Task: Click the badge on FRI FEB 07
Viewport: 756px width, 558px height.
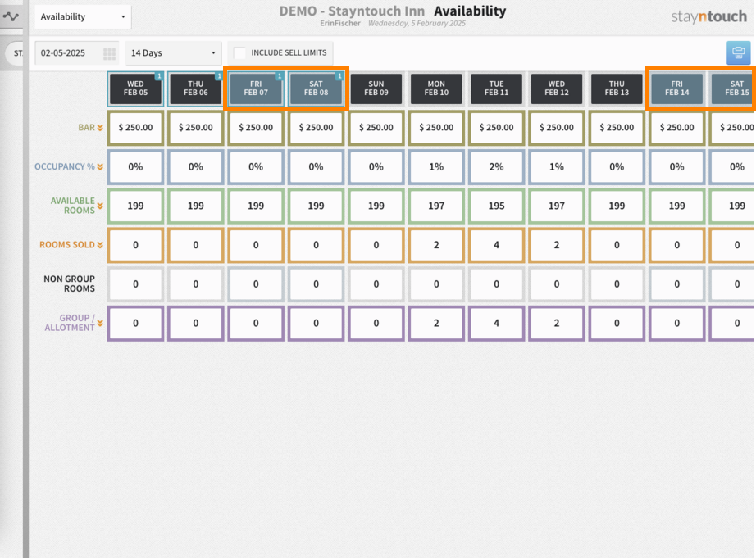Action: [279, 75]
